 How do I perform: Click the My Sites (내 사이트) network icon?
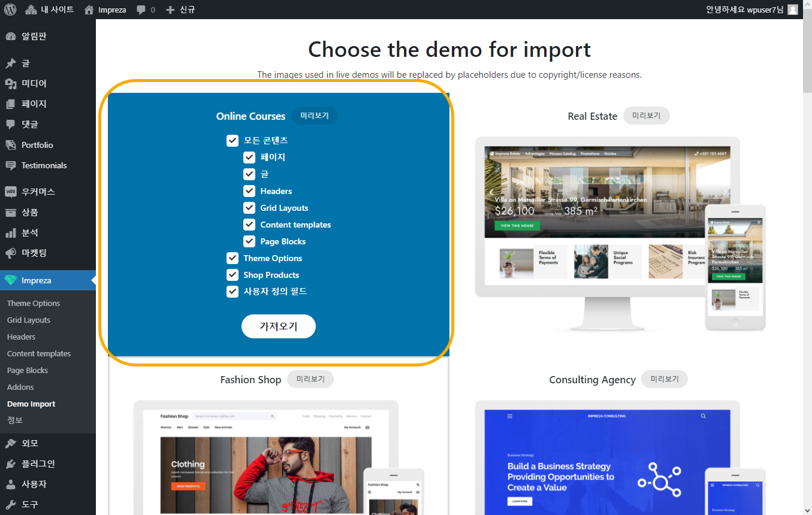pyautogui.click(x=31, y=10)
